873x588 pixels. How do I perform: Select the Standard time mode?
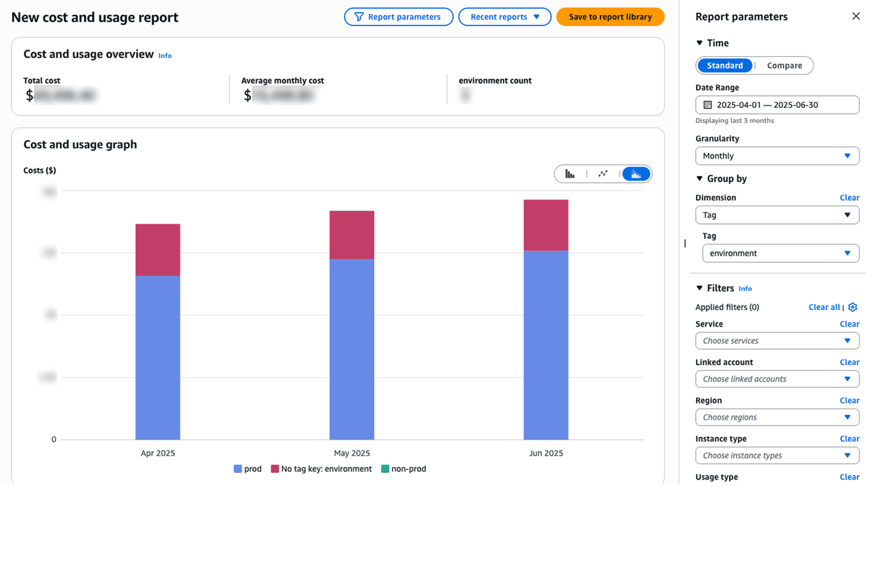tap(725, 65)
